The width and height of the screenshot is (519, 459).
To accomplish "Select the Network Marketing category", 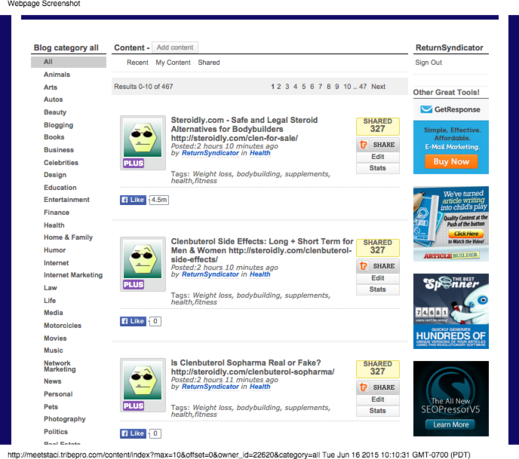I will coord(60,366).
